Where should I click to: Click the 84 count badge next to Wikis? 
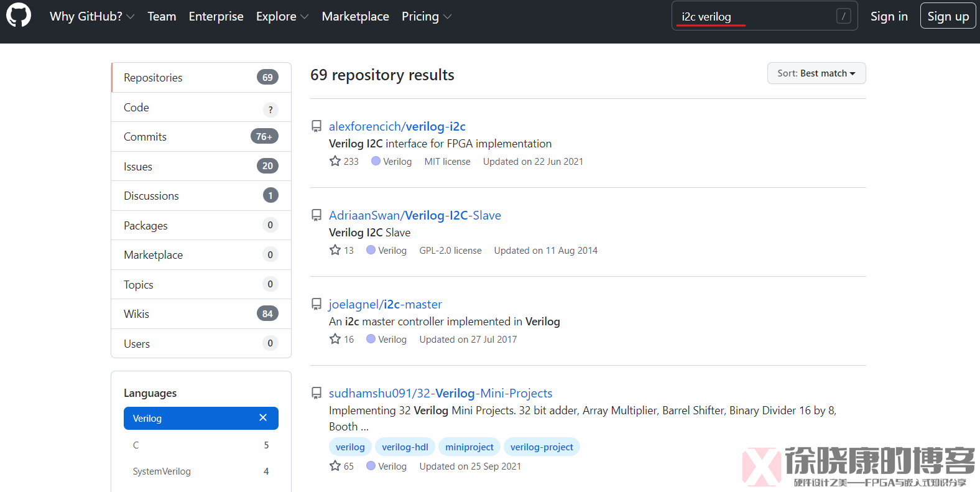pos(267,313)
